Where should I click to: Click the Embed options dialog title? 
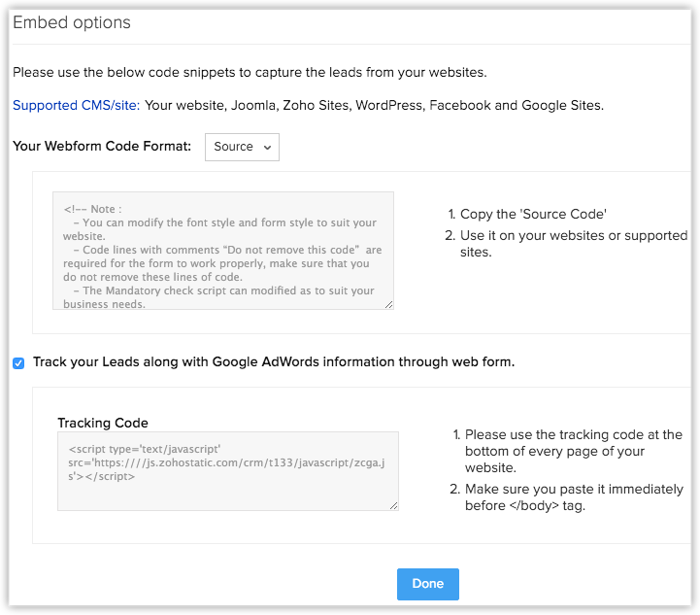pos(72,22)
